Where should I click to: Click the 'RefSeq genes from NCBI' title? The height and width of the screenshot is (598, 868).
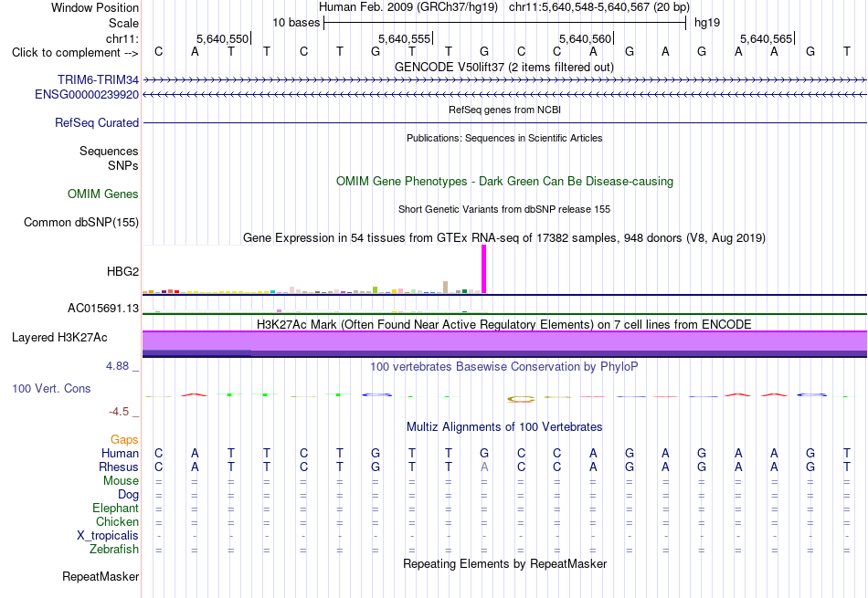coord(505,110)
